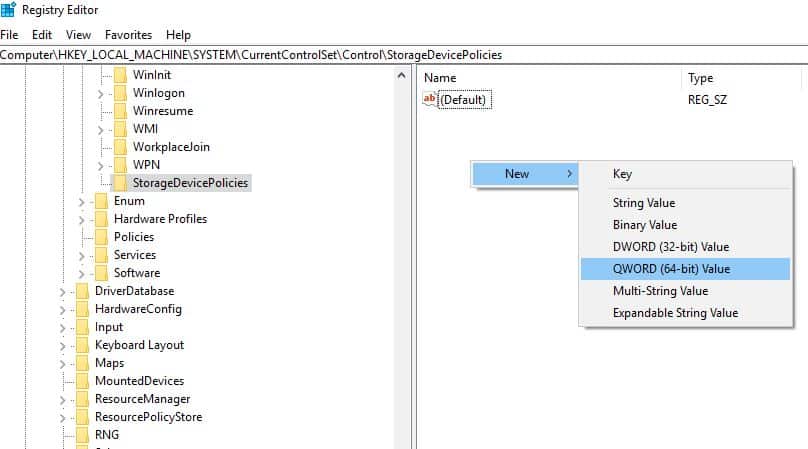Expand the DriverDatabase key

62,292
